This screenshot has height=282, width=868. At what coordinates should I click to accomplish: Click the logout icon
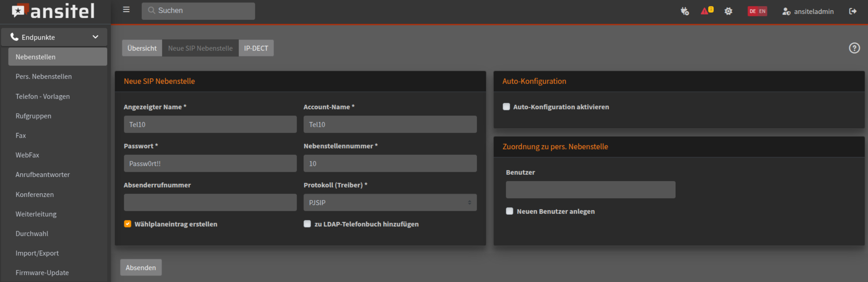click(853, 11)
